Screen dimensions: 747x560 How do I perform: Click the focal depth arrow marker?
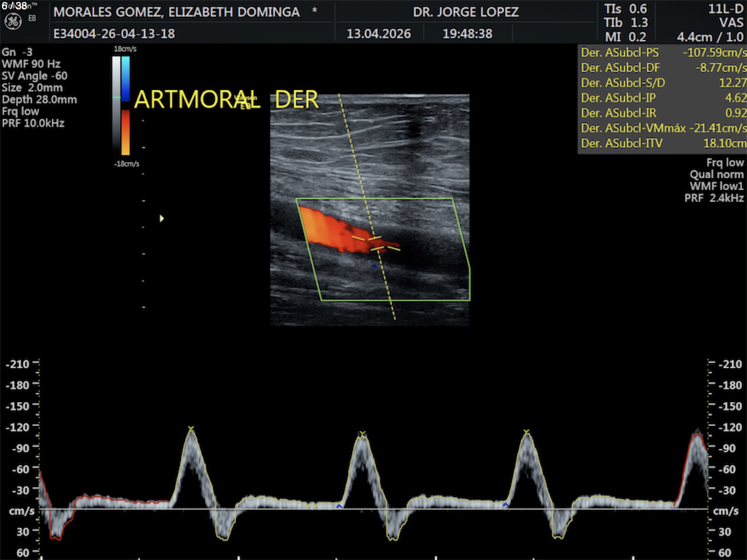[x=161, y=218]
